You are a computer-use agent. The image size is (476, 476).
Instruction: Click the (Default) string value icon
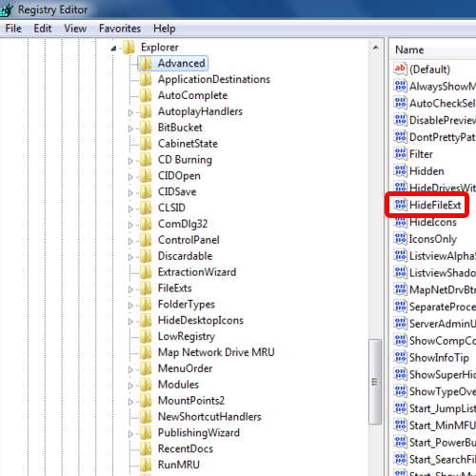coord(400,69)
